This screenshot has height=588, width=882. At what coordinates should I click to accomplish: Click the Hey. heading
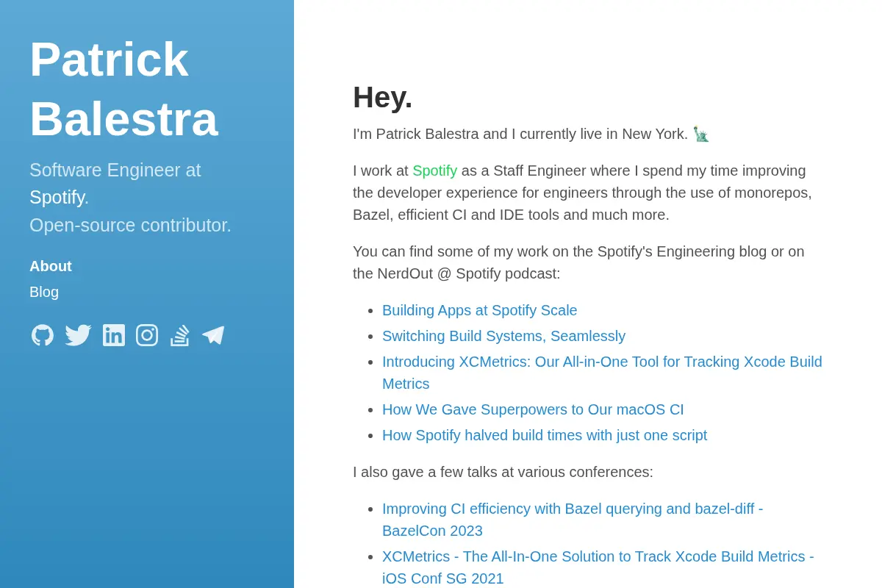(x=382, y=97)
